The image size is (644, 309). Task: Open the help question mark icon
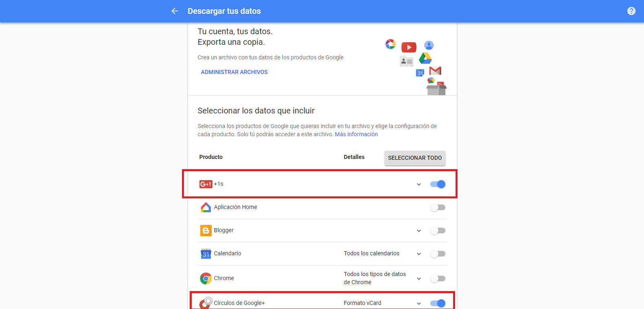point(631,11)
